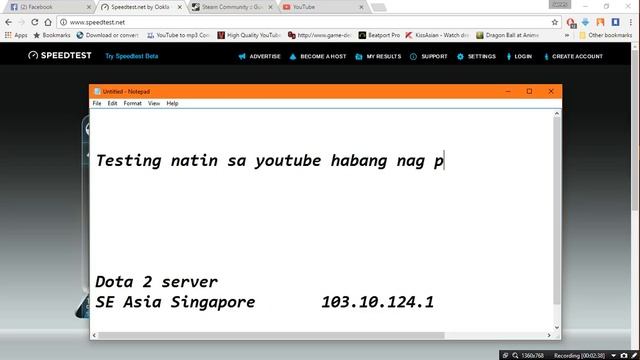Image resolution: width=640 pixels, height=360 pixels.
Task: Click the address bar URL field
Action: point(308,22)
